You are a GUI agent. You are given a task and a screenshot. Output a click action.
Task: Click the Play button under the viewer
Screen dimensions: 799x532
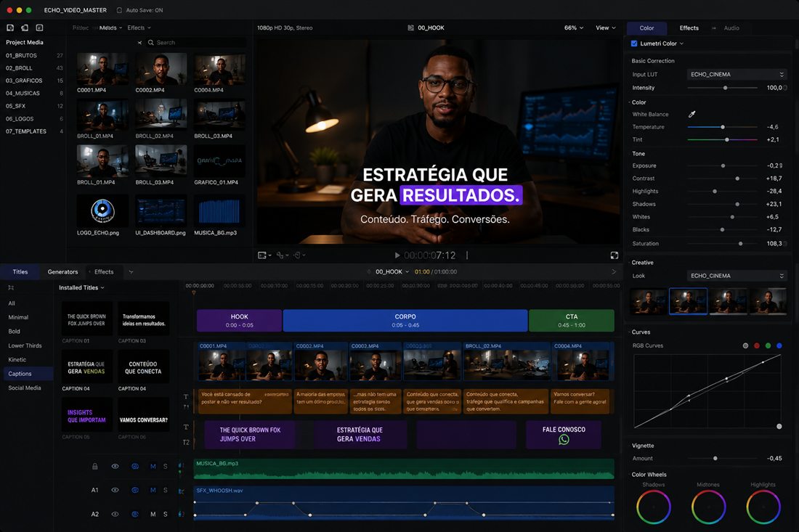397,255
